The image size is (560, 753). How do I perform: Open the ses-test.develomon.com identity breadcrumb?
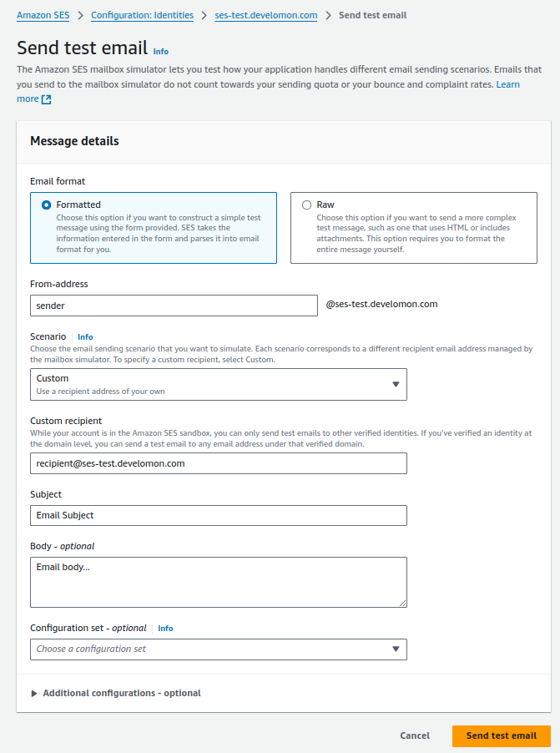click(265, 14)
